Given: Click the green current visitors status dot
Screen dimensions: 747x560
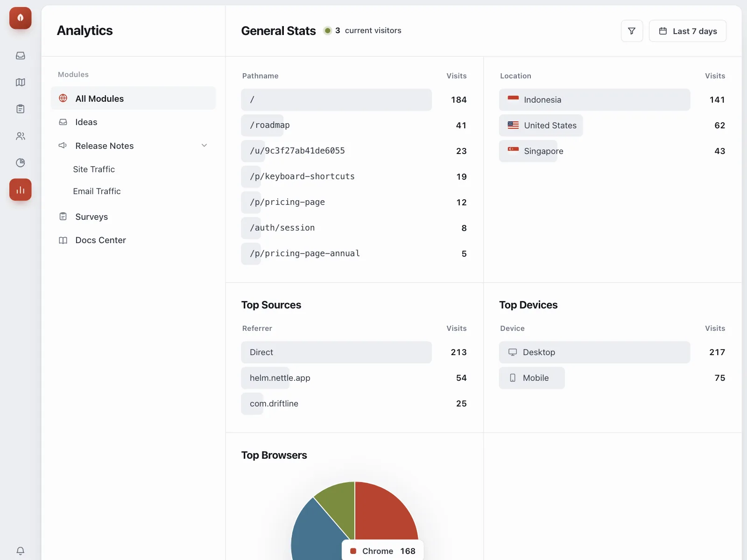Looking at the screenshot, I should click(328, 31).
